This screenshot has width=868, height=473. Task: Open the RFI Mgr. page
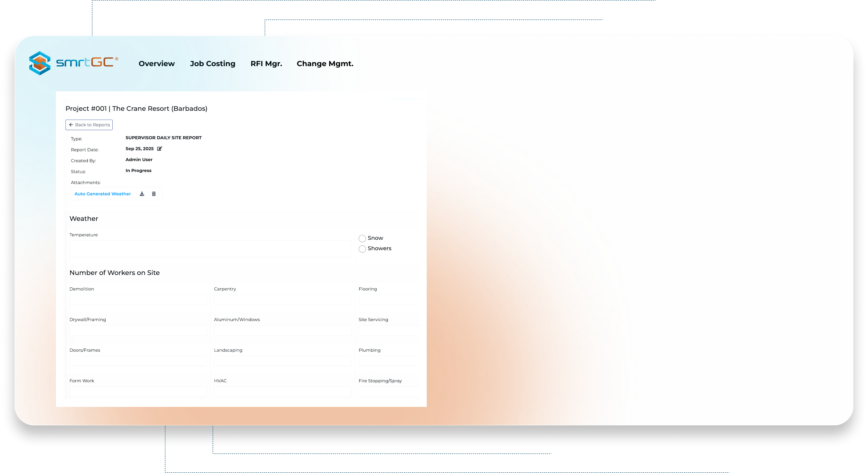click(266, 63)
